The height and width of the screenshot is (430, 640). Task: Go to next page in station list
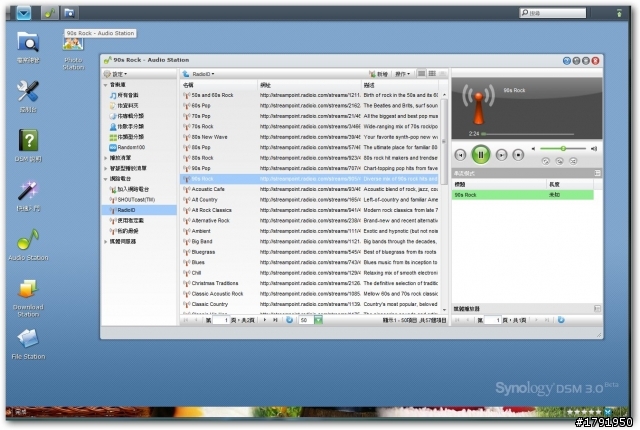coord(265,320)
